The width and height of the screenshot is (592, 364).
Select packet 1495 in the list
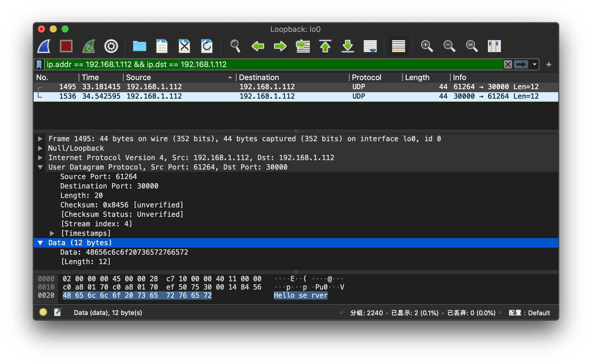[296, 87]
